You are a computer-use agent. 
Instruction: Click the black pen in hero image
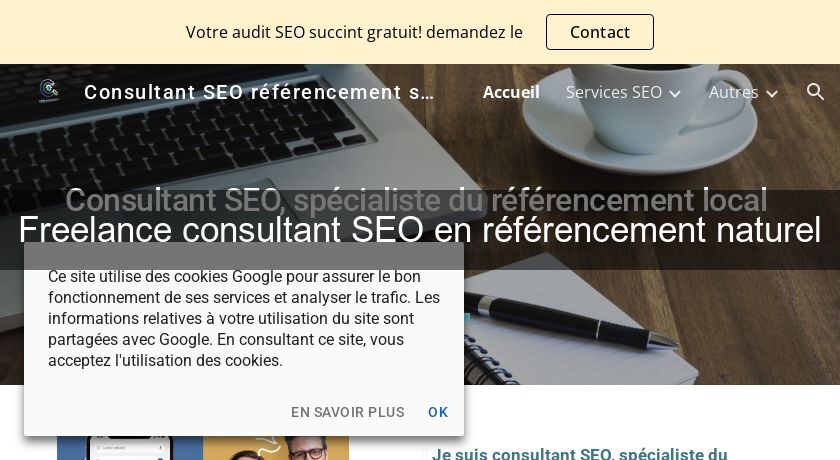pos(570,319)
